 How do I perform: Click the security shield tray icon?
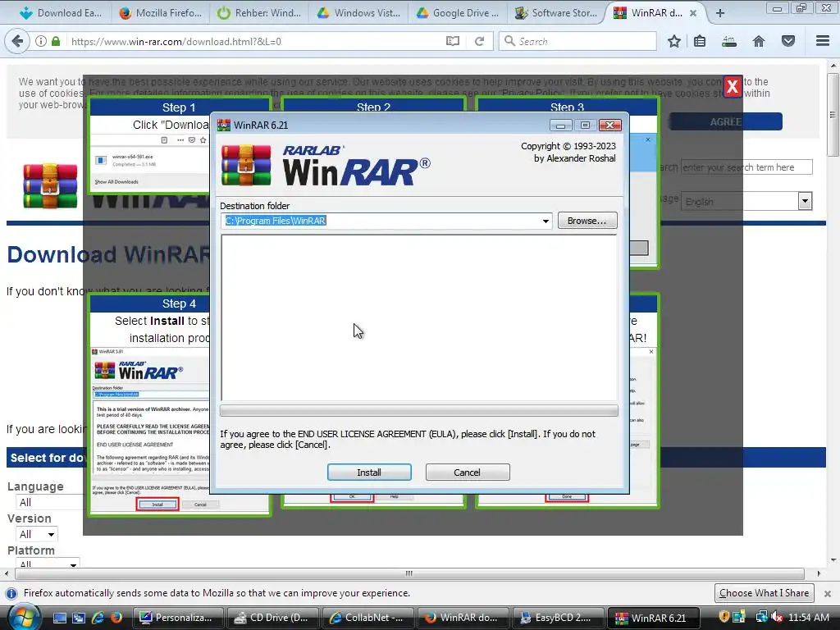[724, 618]
